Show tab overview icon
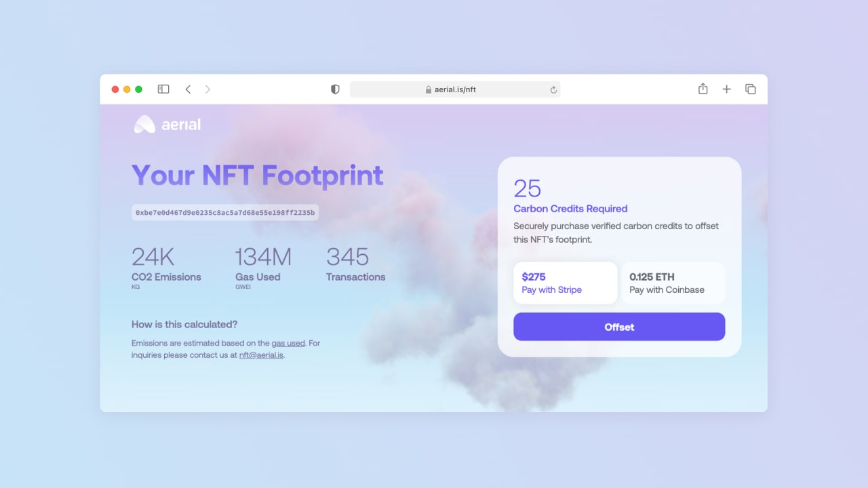This screenshot has height=488, width=868. tap(750, 89)
